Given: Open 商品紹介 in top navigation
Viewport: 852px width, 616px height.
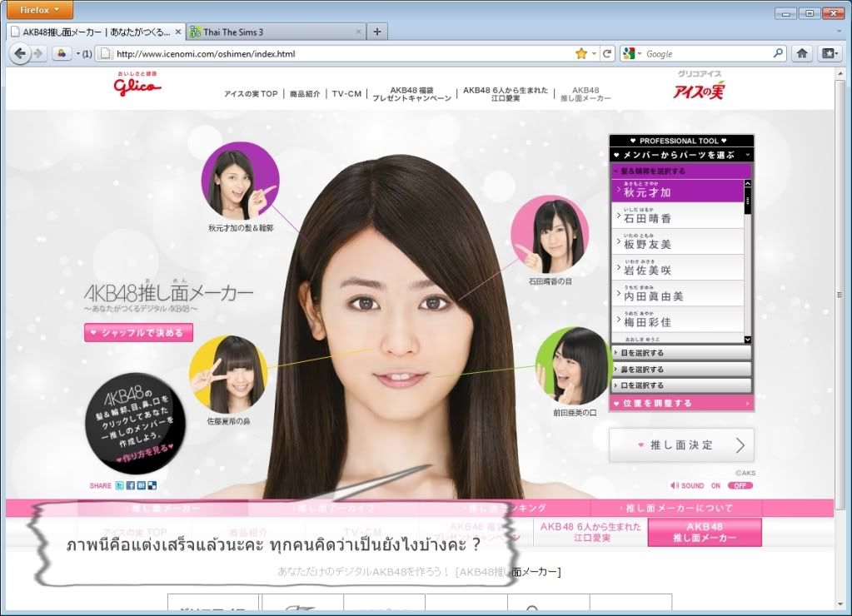Looking at the screenshot, I should point(305,93).
